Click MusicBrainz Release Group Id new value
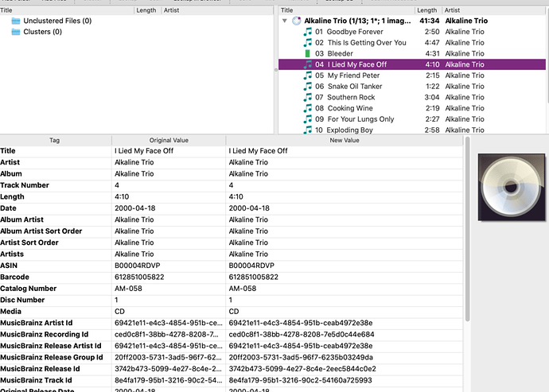Viewport: 549px width, 392px height. click(301, 357)
